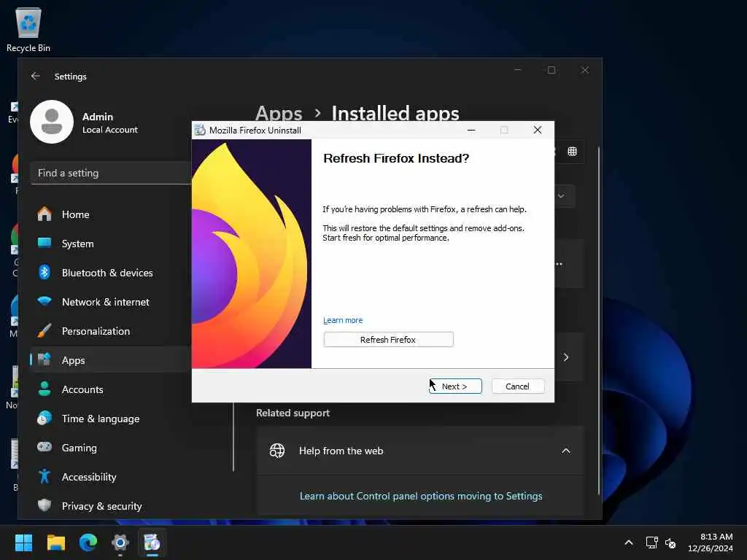Collapse Help from the web section
The width and height of the screenshot is (747, 560).
pos(566,451)
